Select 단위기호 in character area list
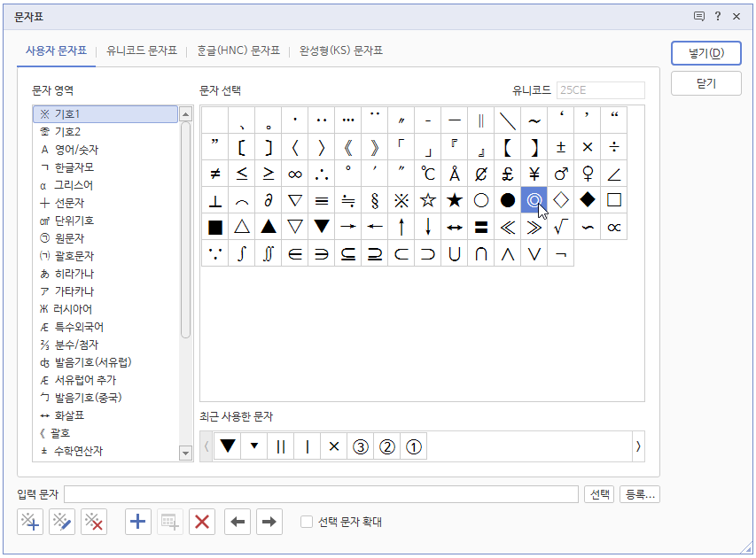This screenshot has width=756, height=558. pos(105,221)
